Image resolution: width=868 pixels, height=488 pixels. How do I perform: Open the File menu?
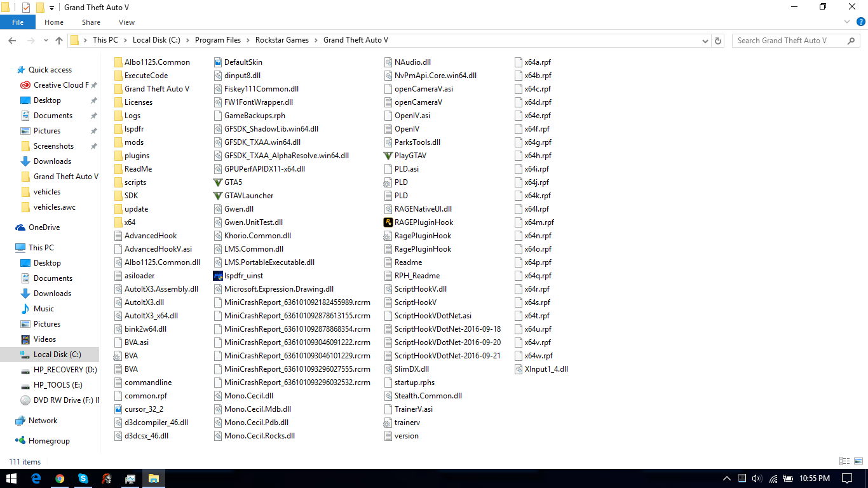click(18, 22)
